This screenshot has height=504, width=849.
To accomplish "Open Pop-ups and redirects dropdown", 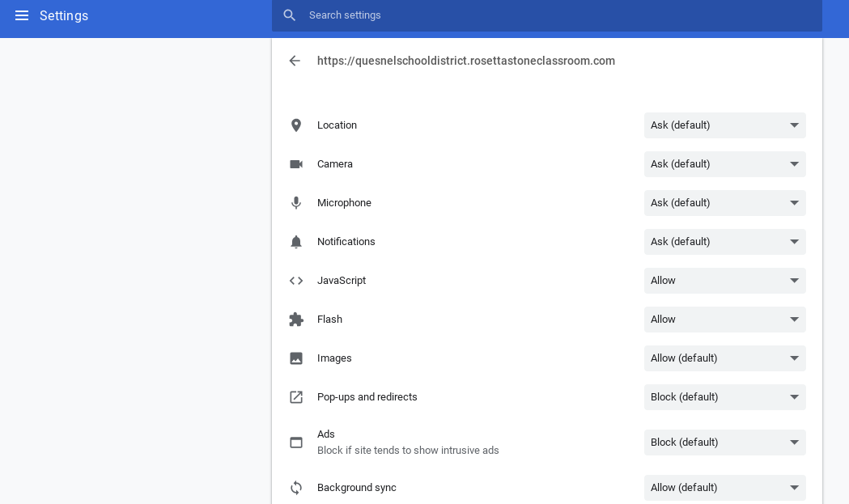I will pos(724,397).
